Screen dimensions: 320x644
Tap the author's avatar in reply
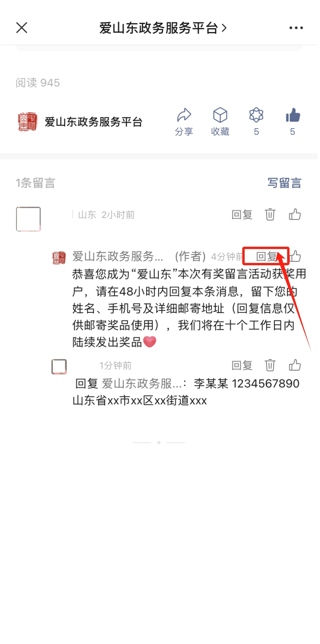tap(59, 258)
